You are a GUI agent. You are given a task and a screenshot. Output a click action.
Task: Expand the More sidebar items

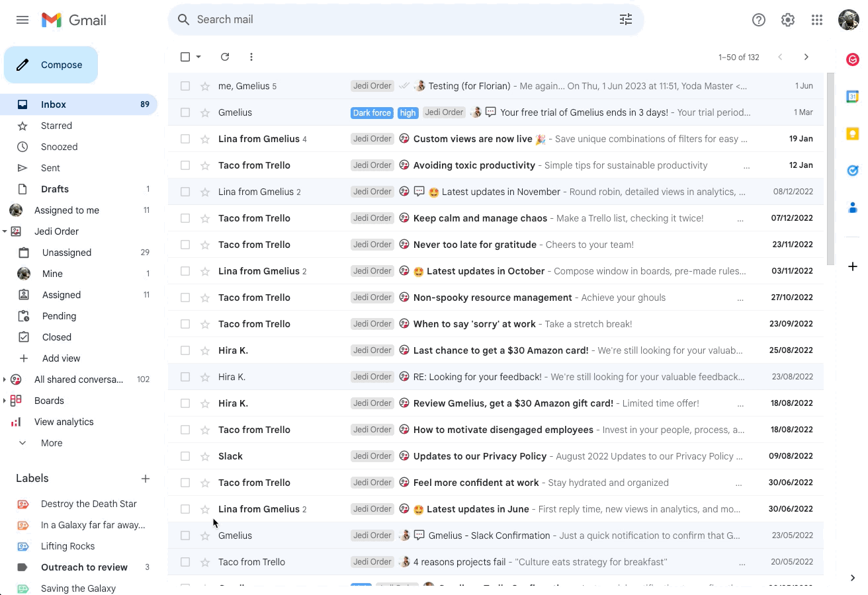pos(52,443)
